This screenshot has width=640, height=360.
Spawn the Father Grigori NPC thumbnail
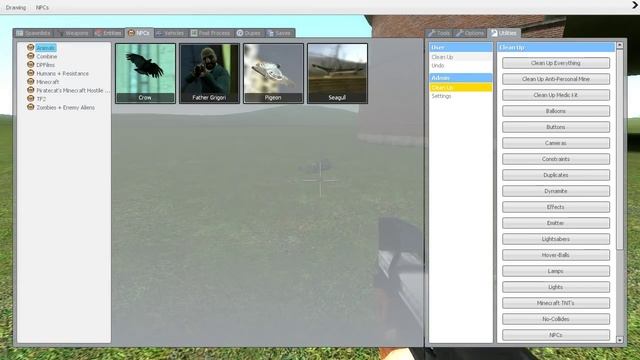[209, 73]
